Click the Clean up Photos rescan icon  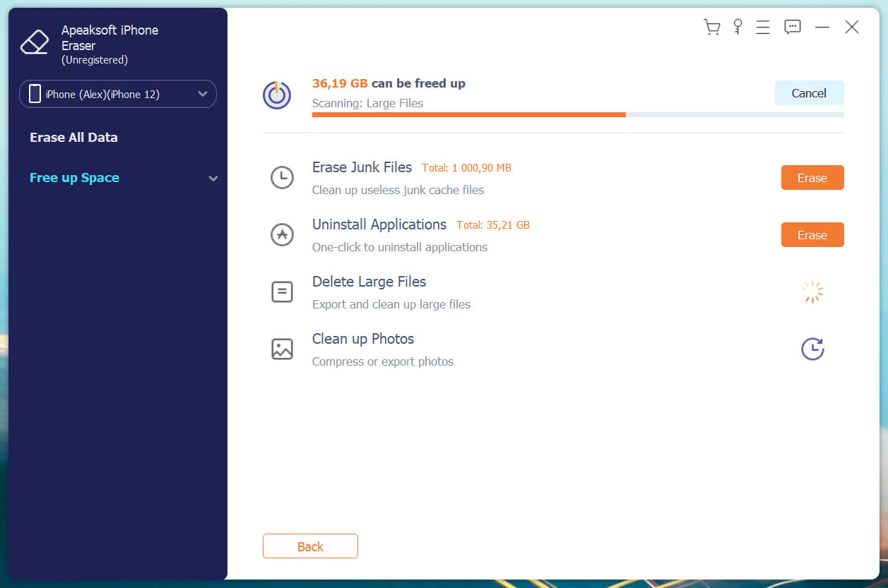(x=812, y=349)
